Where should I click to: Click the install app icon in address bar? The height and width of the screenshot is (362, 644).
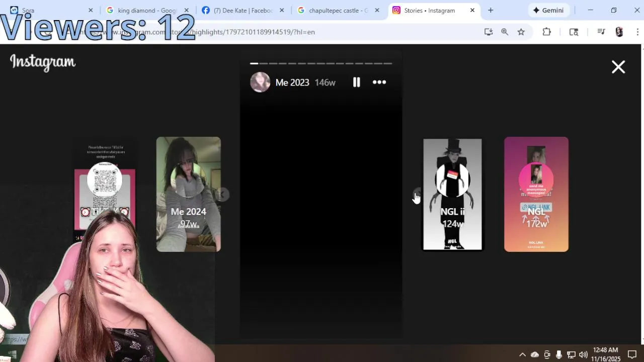[488, 32]
